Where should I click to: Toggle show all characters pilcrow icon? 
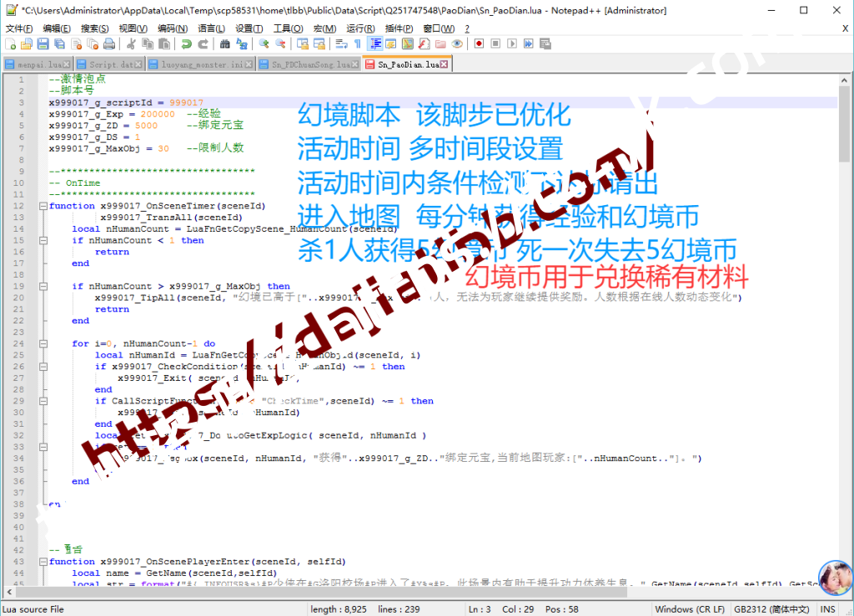click(357, 44)
